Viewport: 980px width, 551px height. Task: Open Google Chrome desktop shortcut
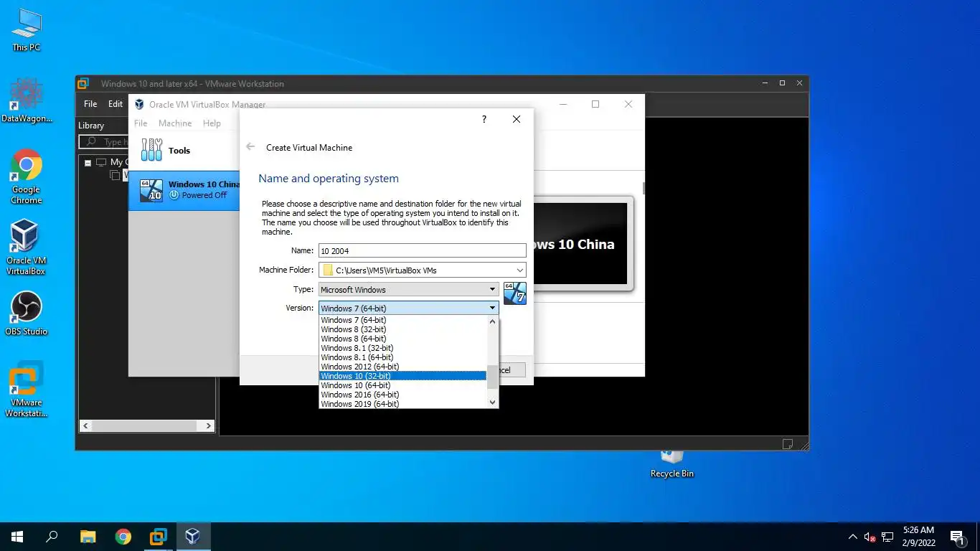click(27, 176)
